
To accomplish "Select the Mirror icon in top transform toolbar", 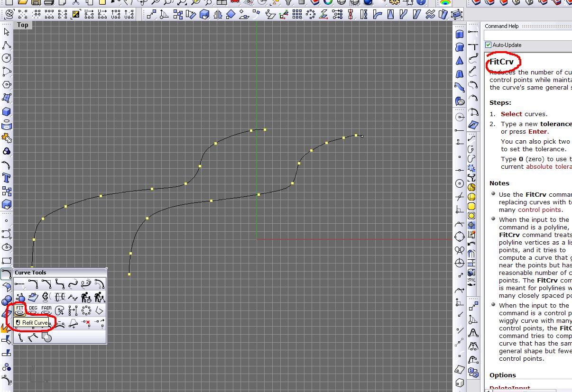I will [x=218, y=15].
